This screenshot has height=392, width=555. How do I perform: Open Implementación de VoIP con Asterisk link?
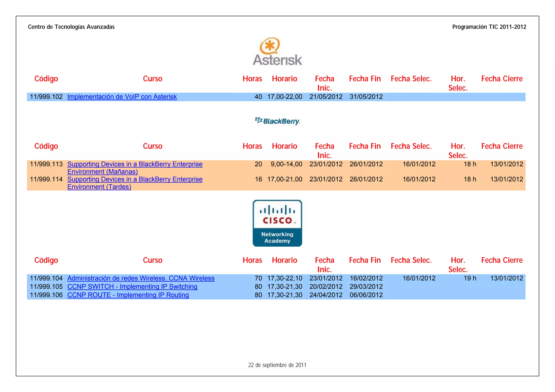122,97
